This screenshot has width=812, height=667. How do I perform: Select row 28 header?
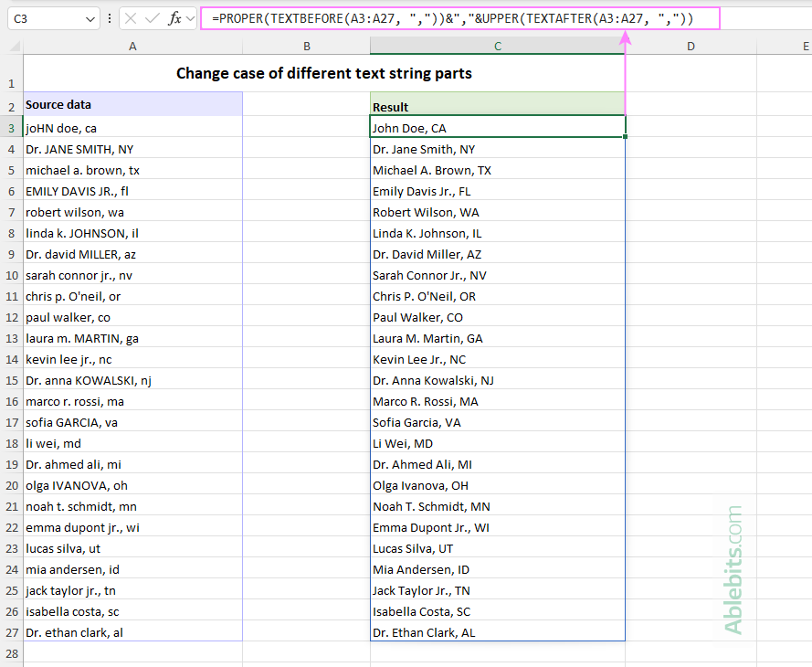tap(11, 653)
